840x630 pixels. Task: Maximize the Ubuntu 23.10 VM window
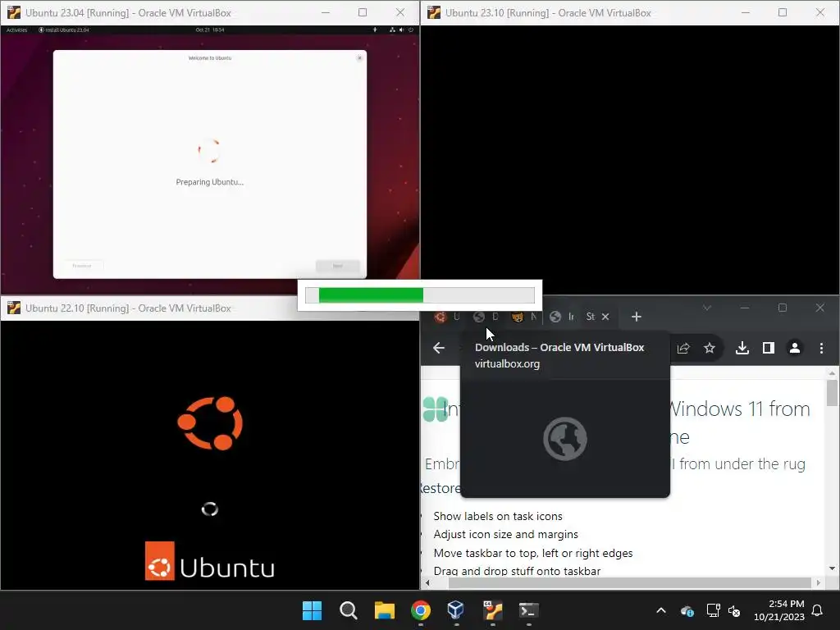(x=783, y=12)
